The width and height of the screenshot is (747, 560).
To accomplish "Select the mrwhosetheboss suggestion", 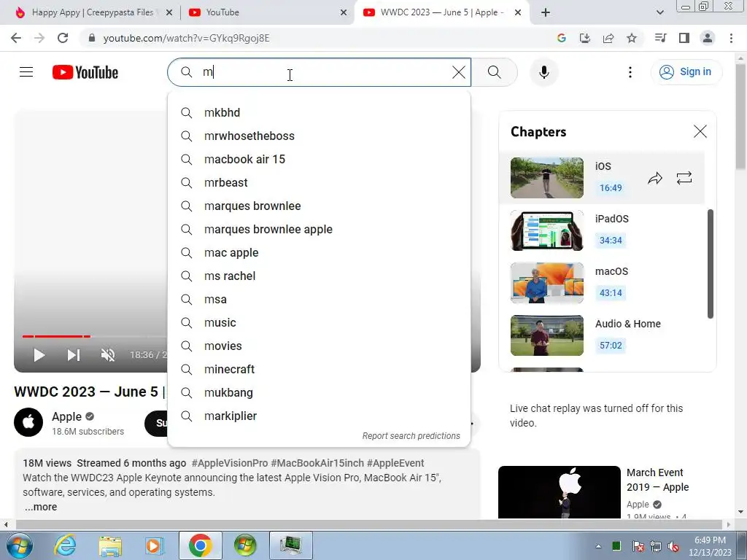I will coord(319,136).
